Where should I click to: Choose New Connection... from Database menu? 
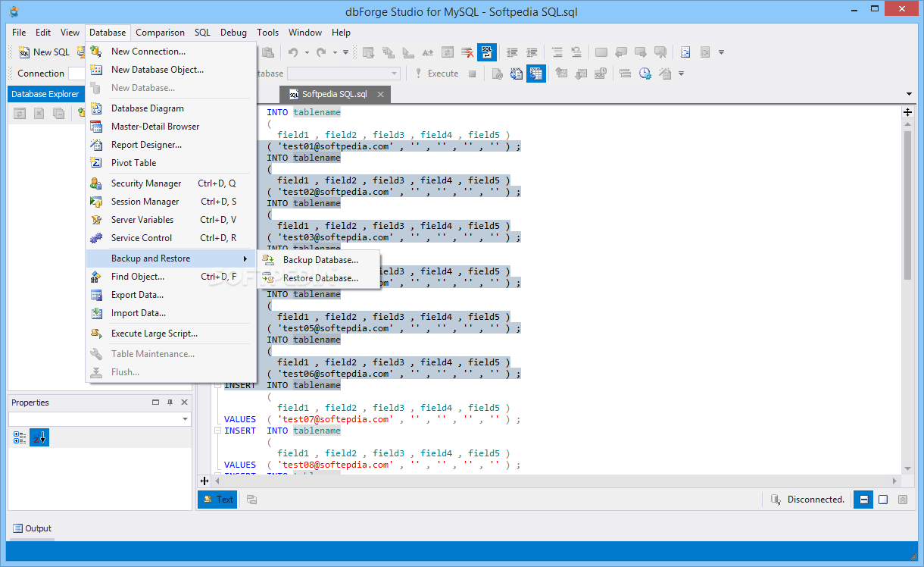tap(171, 52)
